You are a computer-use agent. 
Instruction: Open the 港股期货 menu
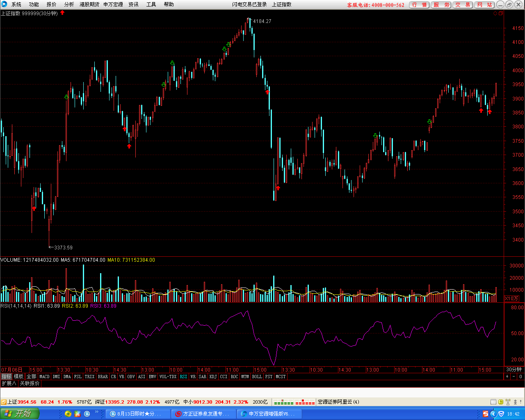click(89, 5)
